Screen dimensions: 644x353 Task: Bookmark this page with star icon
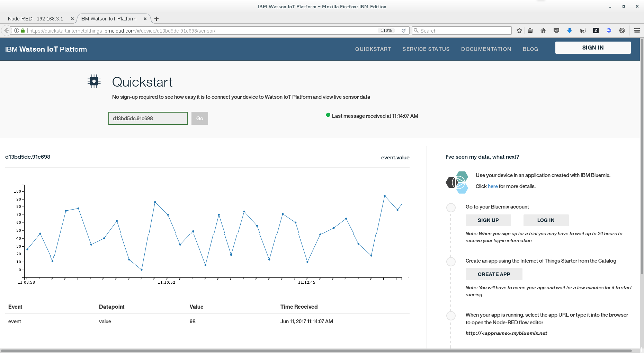tap(519, 30)
